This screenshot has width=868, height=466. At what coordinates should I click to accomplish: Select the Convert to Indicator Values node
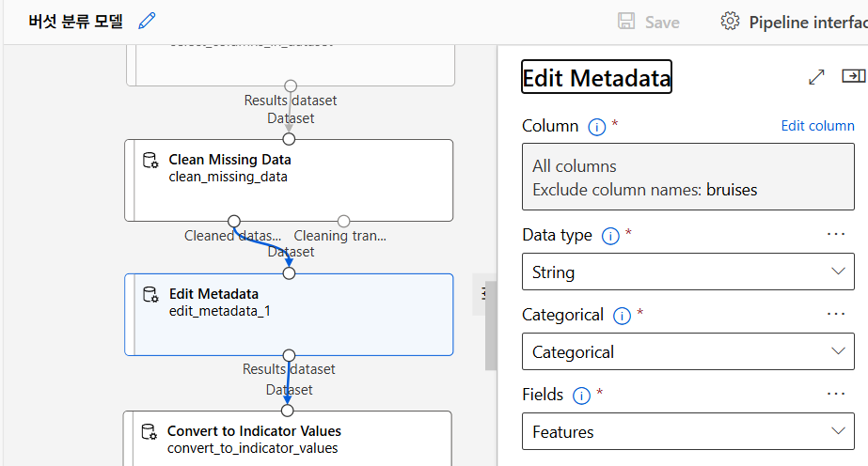pos(288,439)
